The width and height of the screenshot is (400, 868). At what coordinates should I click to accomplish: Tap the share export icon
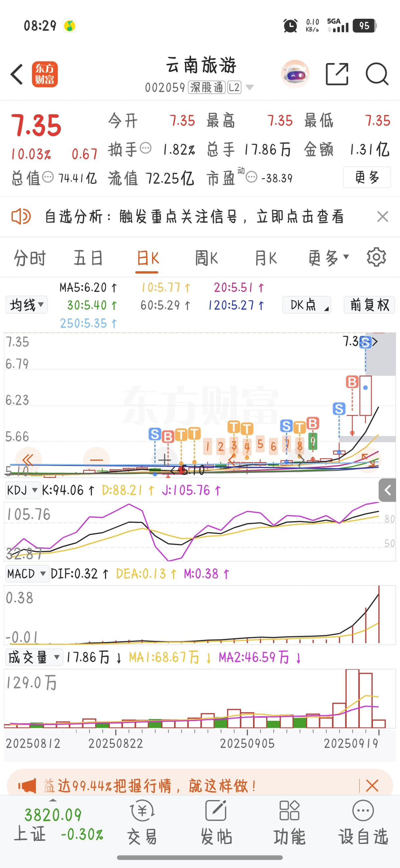pos(337,74)
